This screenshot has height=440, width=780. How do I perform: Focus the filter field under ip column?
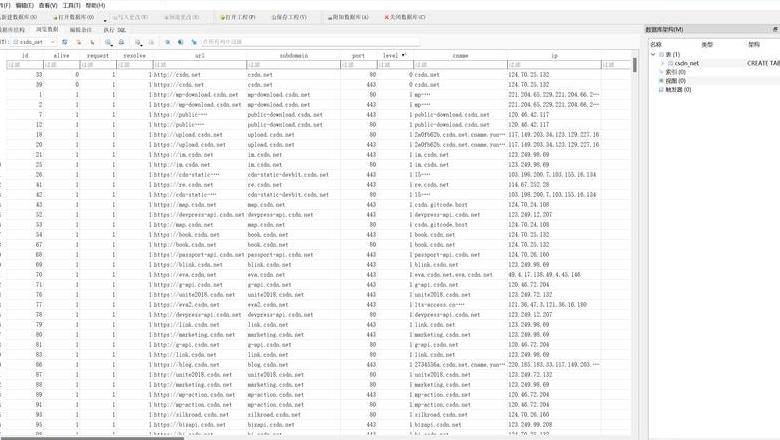[554, 65]
